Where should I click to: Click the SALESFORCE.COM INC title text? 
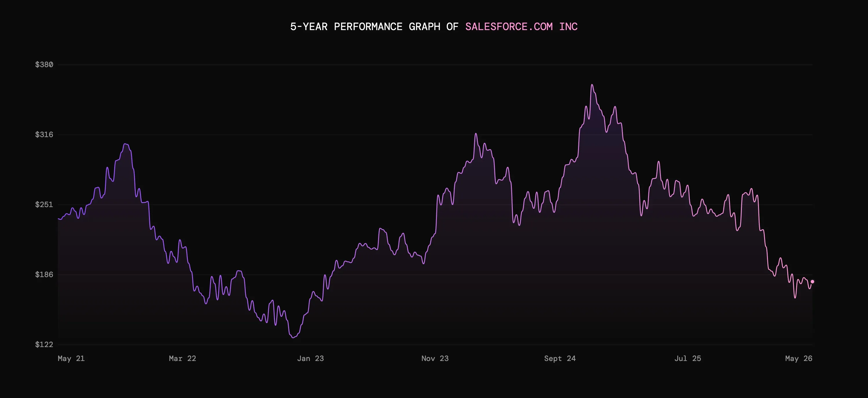click(521, 27)
